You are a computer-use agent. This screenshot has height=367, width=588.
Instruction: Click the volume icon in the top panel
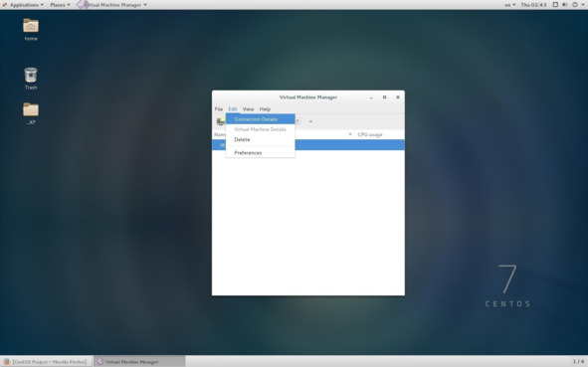click(x=565, y=5)
